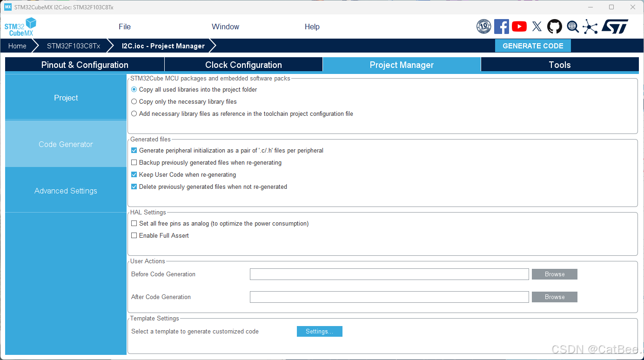Enable Set all free pins as analog
The width and height of the screenshot is (644, 360).
(x=134, y=223)
